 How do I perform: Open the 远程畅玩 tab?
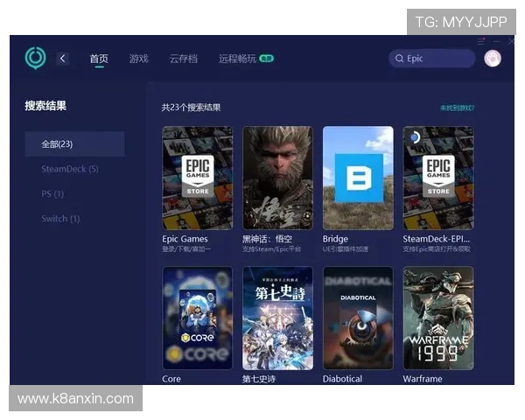pyautogui.click(x=238, y=59)
